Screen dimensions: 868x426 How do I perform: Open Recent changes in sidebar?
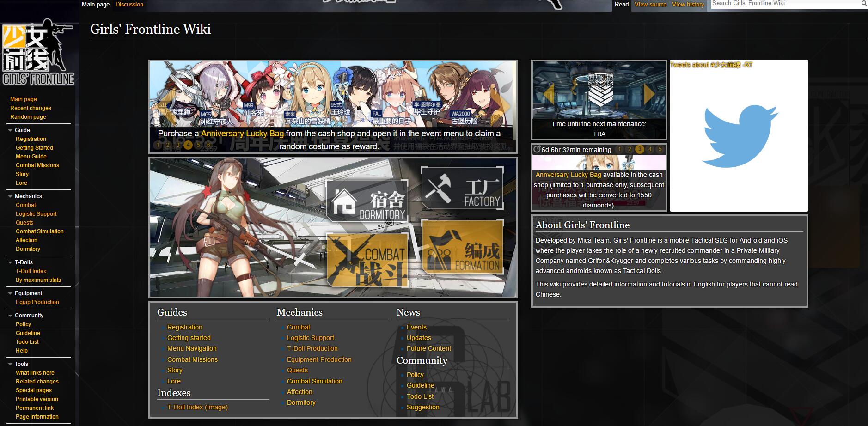[x=31, y=108]
